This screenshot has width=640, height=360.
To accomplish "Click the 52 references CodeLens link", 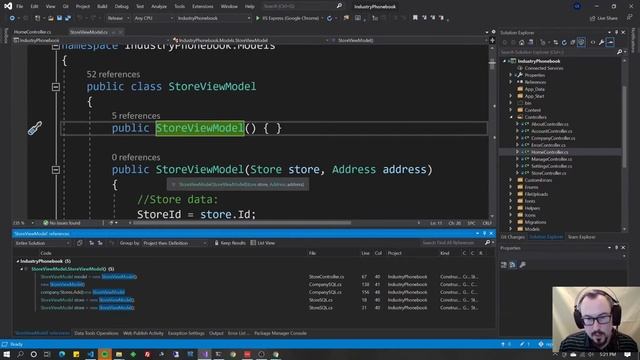I will [x=113, y=74].
